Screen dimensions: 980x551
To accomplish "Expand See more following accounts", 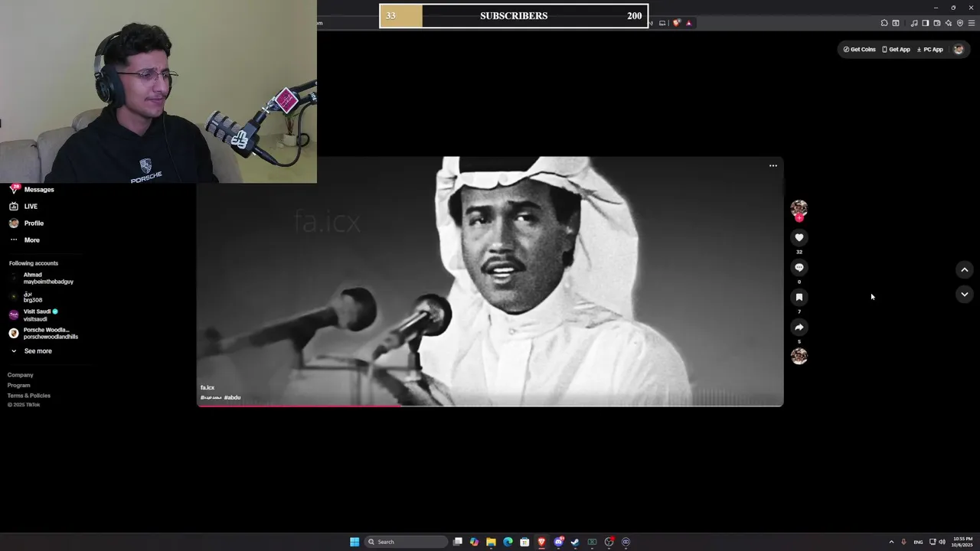I will (x=31, y=351).
